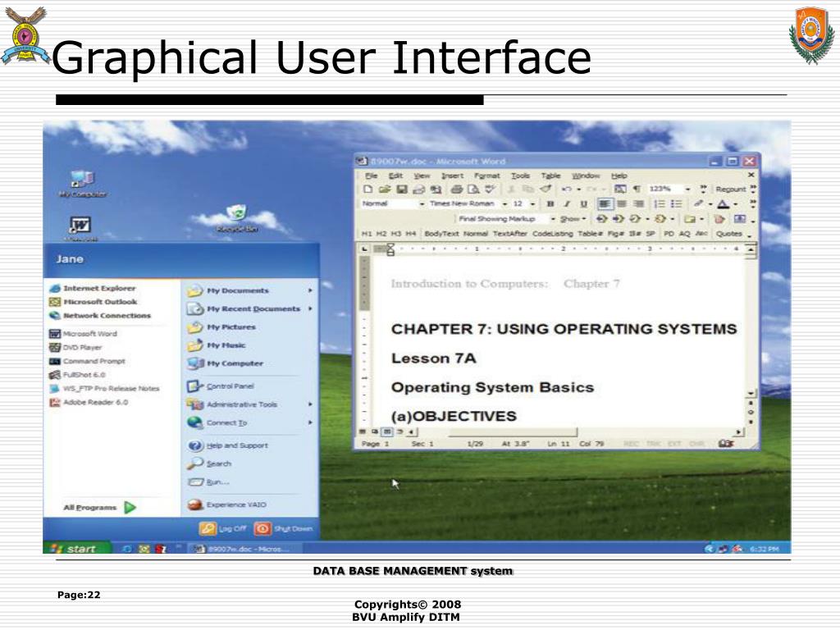Toggle the Show/Hide paragraph marks icon
The image size is (840, 630).
[x=637, y=189]
